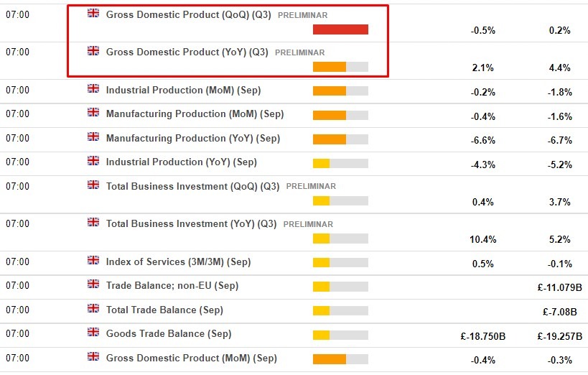Open Total Business Investment (QoQ) (Q3) event

click(x=192, y=187)
